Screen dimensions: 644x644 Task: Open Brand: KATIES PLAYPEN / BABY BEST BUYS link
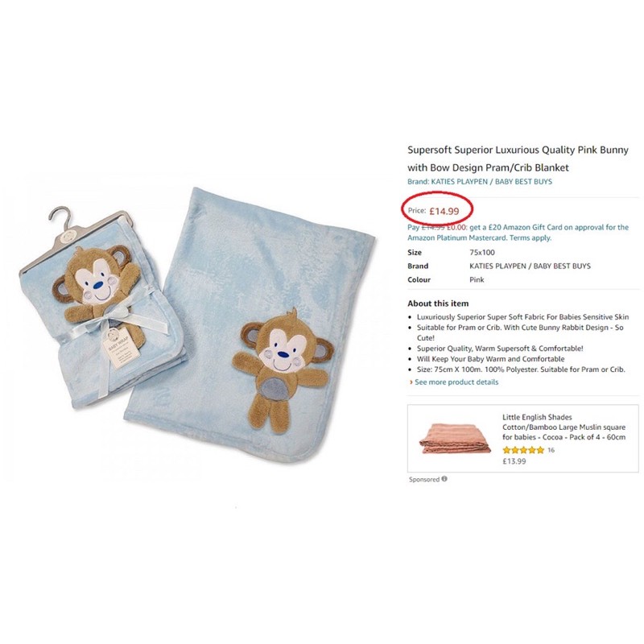[480, 182]
